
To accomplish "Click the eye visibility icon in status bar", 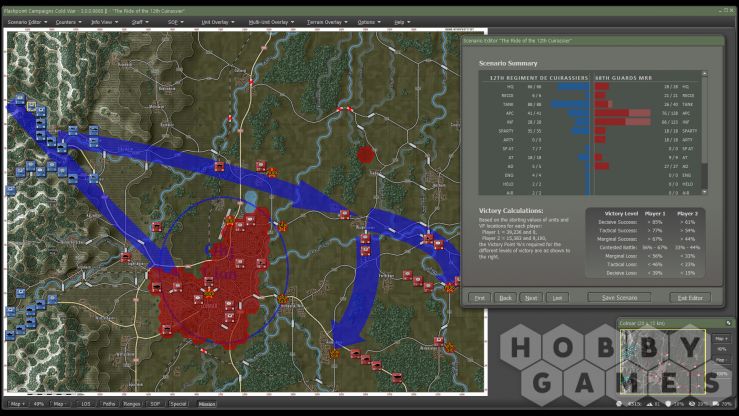I will (x=692, y=404).
